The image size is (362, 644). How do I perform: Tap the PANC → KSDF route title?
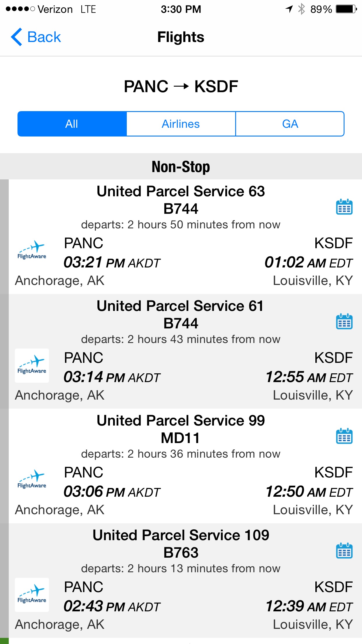tap(181, 87)
